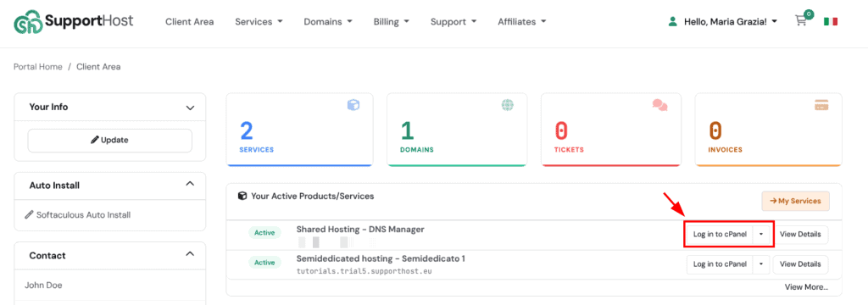
Task: Log in to cPanel for Semidedicated hosting
Action: tap(720, 264)
